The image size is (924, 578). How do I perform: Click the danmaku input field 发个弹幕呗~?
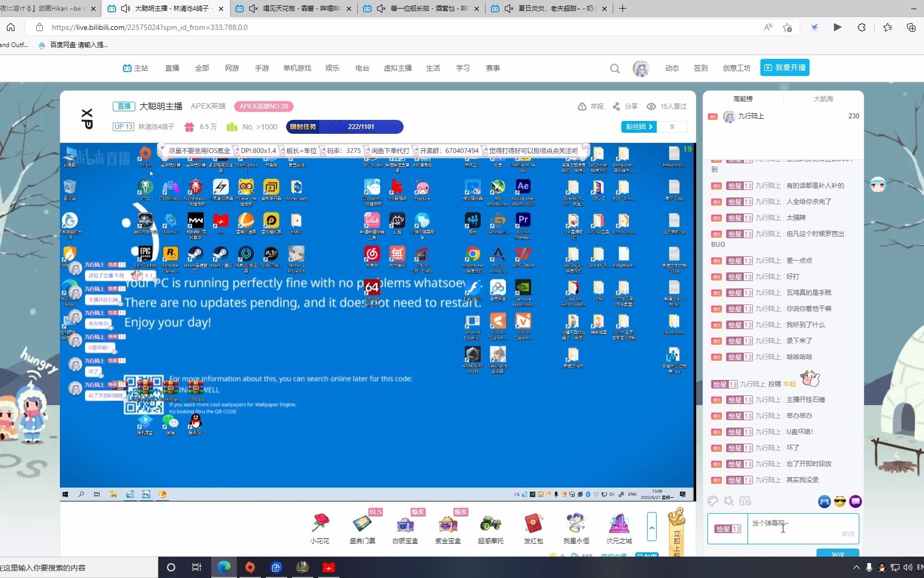803,528
